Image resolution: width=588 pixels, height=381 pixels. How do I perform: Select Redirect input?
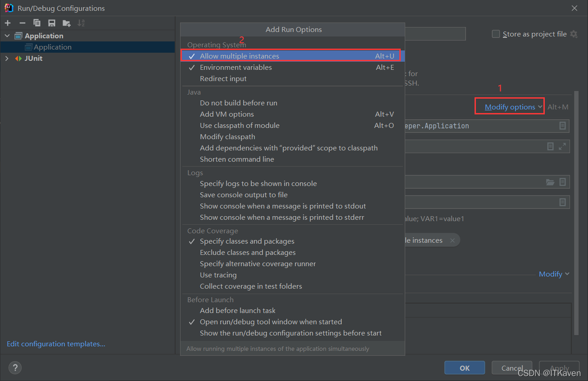pos(293,79)
